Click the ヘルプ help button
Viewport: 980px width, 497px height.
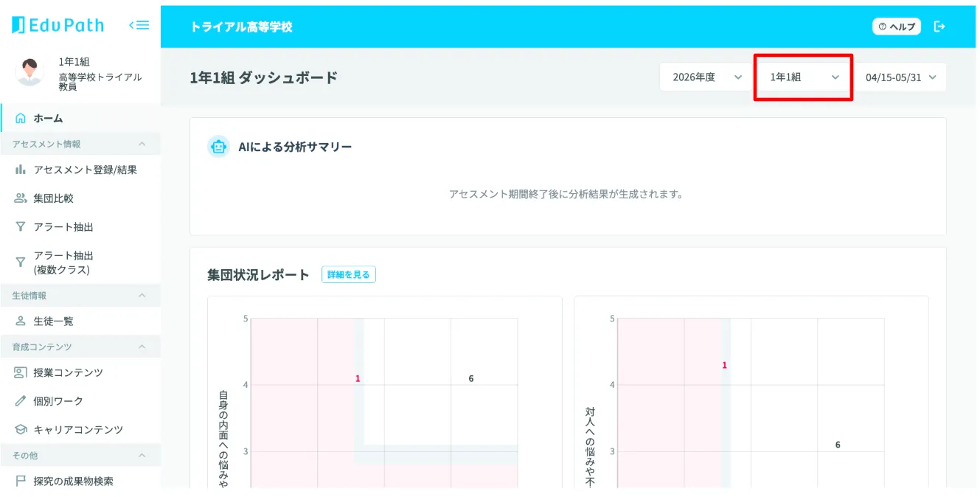pyautogui.click(x=897, y=27)
